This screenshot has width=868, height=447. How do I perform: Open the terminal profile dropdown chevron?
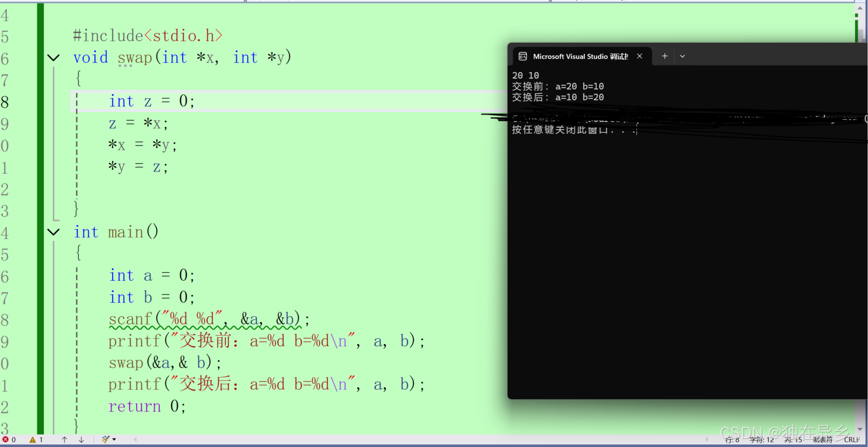(x=682, y=56)
